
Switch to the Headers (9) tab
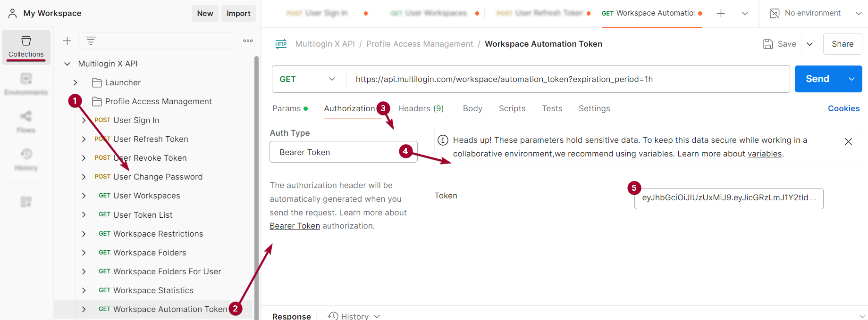pyautogui.click(x=421, y=108)
